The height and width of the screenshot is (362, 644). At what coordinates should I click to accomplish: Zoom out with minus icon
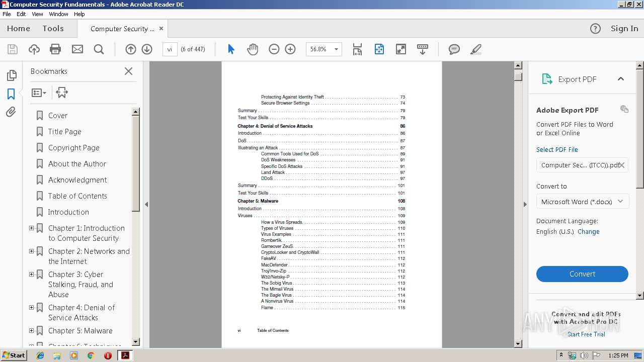tap(274, 49)
